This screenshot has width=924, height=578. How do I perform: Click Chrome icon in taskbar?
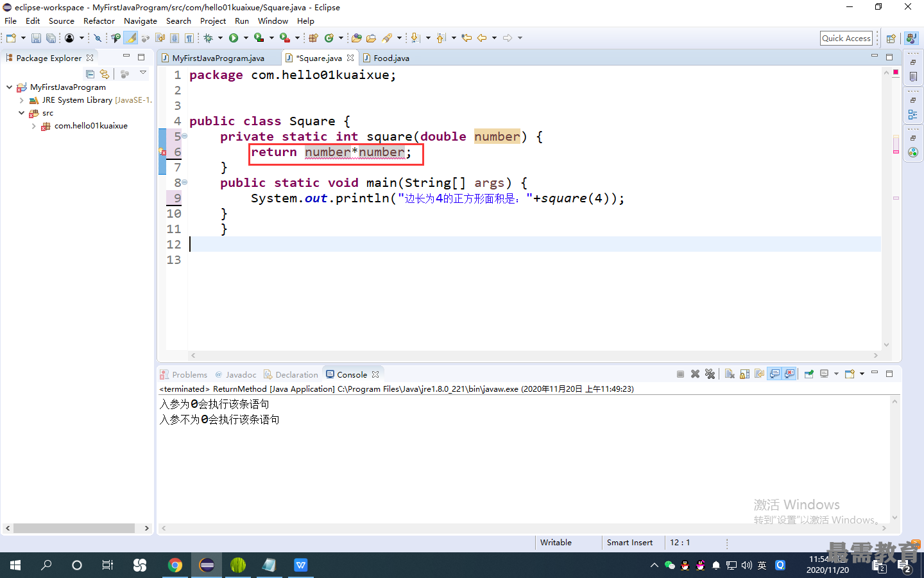[175, 565]
